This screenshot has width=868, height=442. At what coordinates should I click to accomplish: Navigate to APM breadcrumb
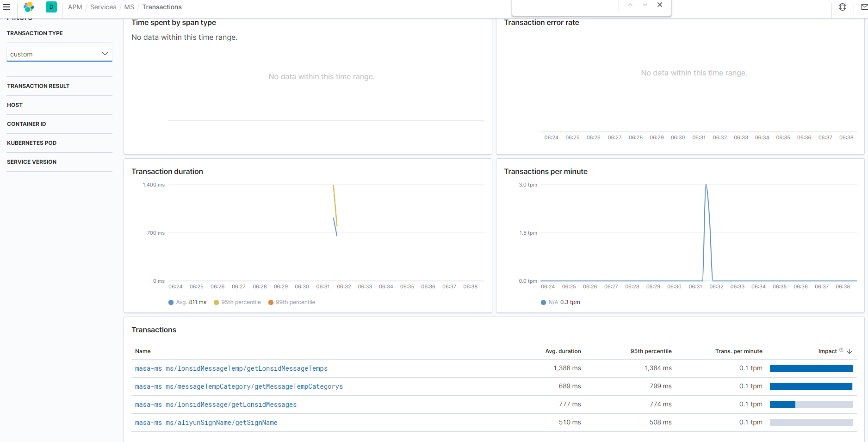point(75,7)
